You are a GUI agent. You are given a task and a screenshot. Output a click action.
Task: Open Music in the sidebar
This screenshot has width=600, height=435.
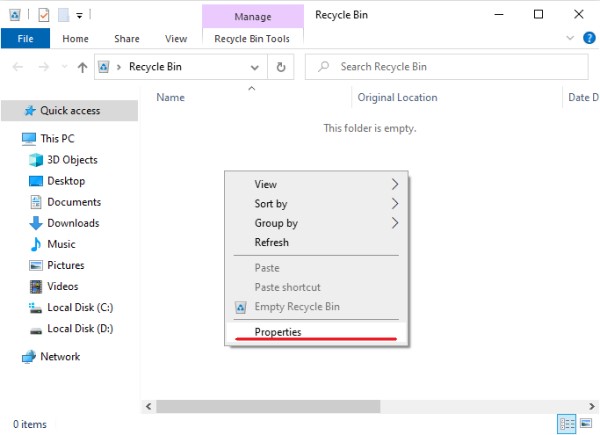pos(61,244)
